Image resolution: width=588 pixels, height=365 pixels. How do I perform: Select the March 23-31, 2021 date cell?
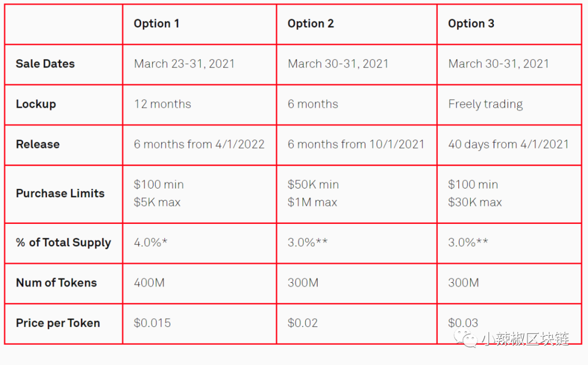[x=184, y=64]
